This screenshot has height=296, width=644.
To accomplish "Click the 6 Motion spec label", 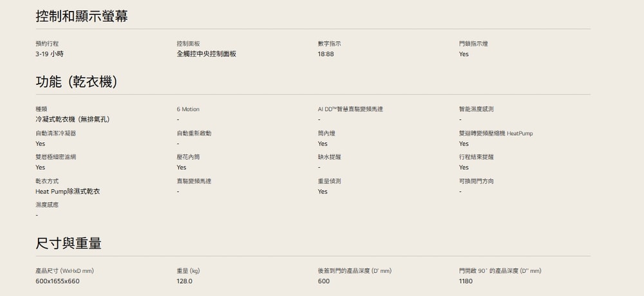I will click(x=188, y=109).
